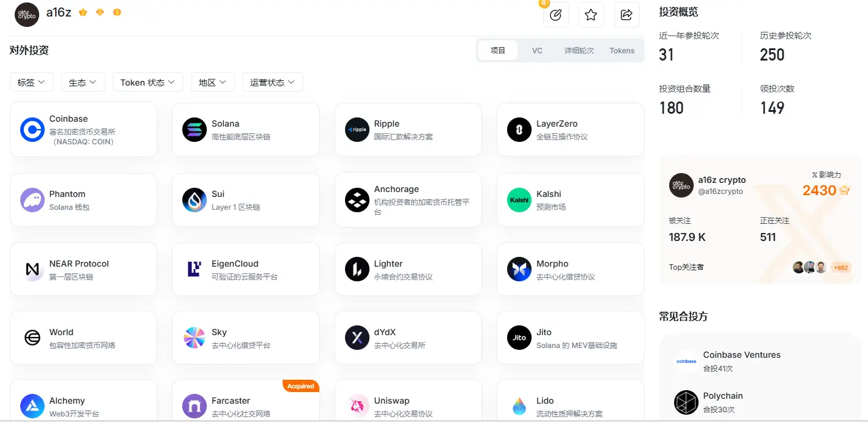Screen dimensions: 868x422
Task: Click the Polychain logo icon
Action: tap(686, 402)
